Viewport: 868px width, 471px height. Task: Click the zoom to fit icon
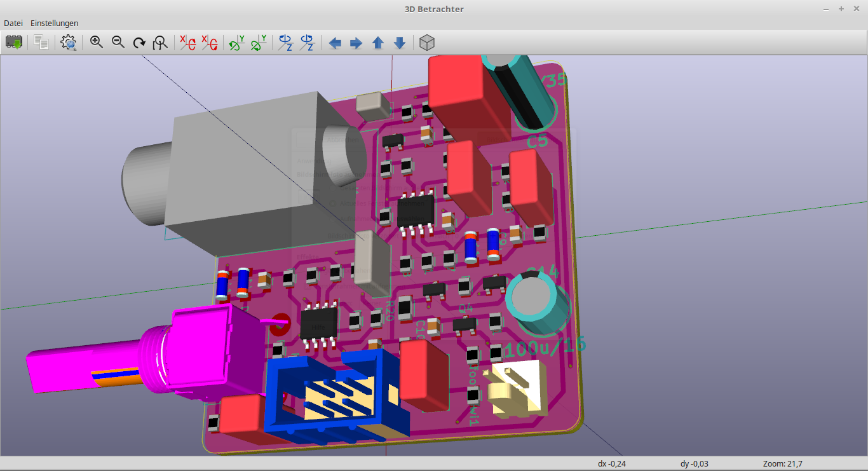tap(160, 43)
